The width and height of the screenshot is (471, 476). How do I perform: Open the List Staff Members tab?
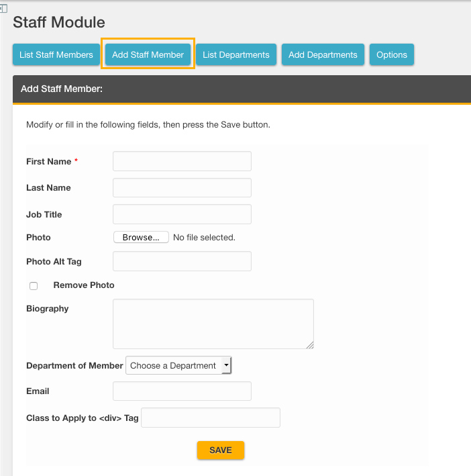(x=56, y=55)
